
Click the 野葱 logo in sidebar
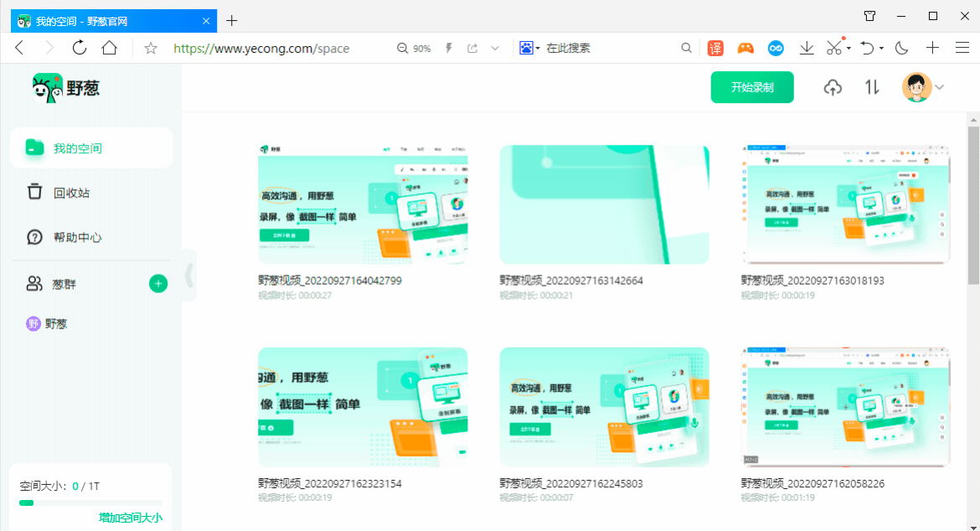tap(66, 88)
